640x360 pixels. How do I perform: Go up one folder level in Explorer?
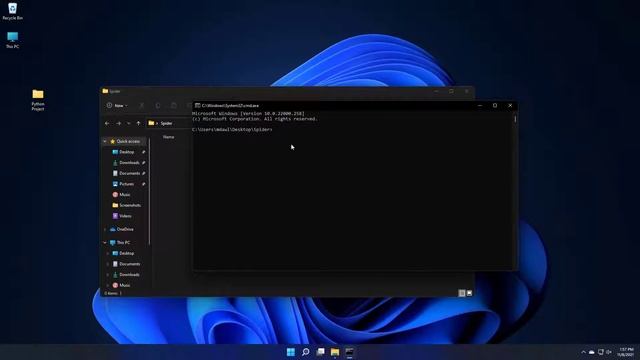point(138,123)
